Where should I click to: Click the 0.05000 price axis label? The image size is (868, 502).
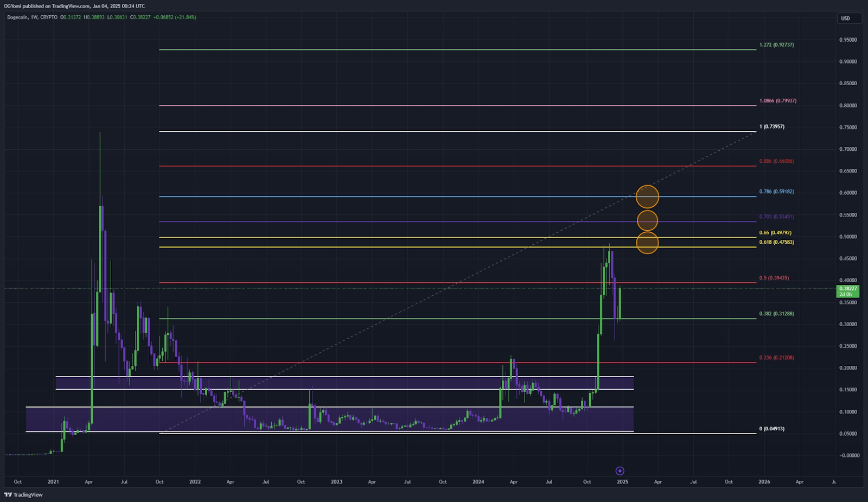pos(848,434)
